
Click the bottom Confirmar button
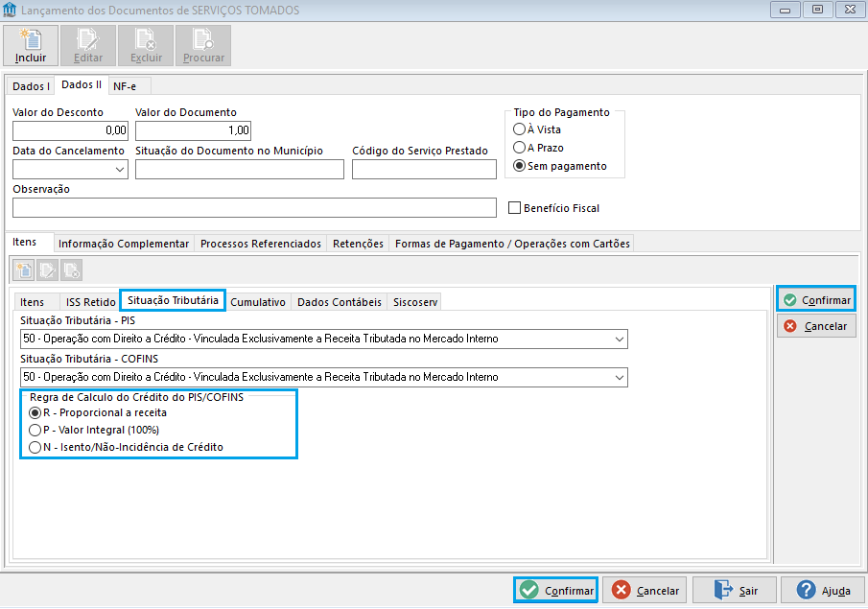click(x=555, y=590)
